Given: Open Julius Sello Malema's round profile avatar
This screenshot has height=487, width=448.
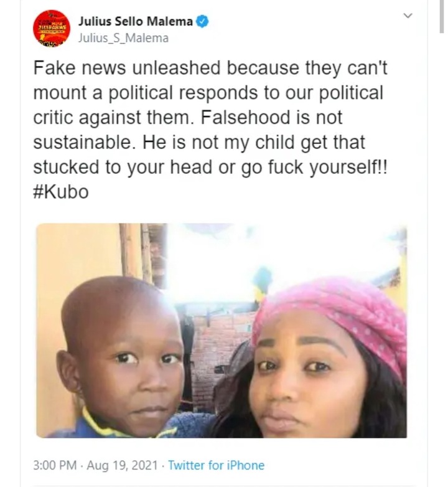Looking at the screenshot, I should click(52, 28).
